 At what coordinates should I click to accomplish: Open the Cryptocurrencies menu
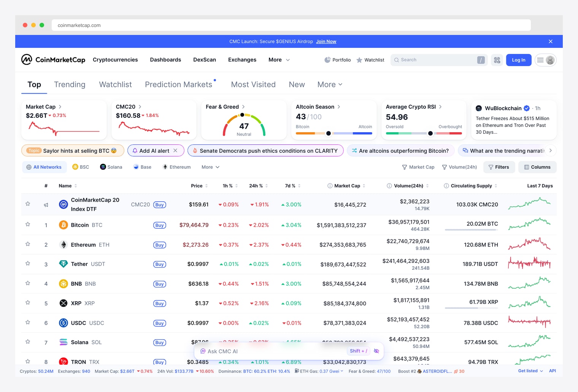click(x=115, y=60)
